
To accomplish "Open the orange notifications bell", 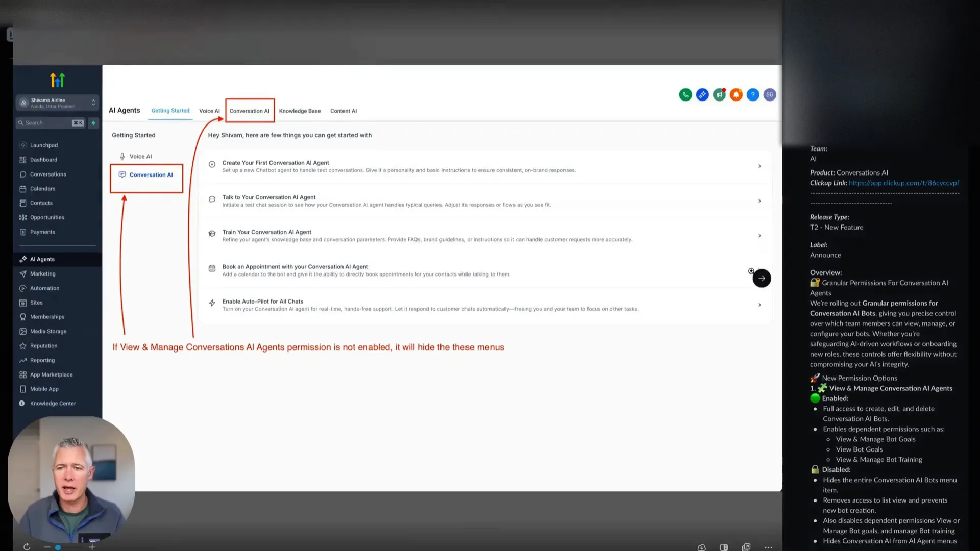I will (736, 94).
